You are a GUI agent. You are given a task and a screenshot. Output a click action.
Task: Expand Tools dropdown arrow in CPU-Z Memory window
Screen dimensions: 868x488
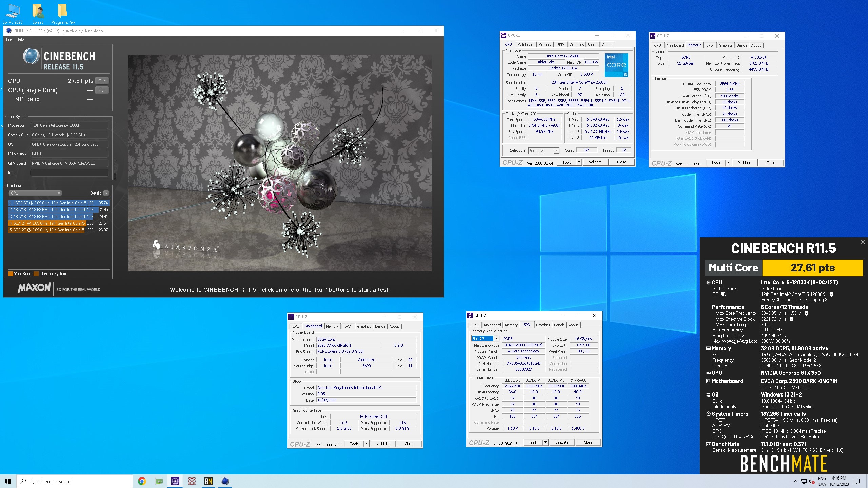(x=728, y=163)
